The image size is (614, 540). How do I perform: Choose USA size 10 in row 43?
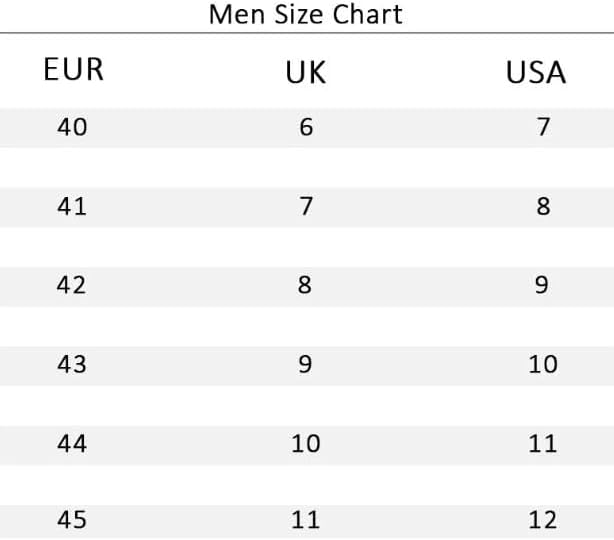click(x=543, y=365)
